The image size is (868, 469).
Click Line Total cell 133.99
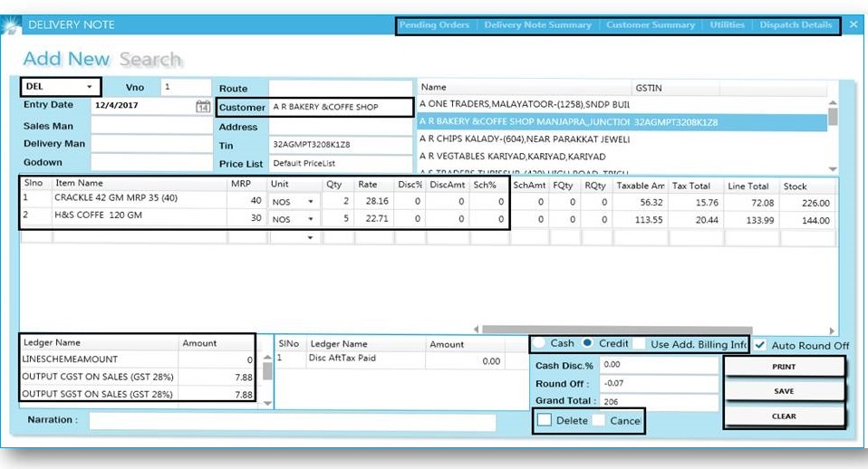(751, 220)
